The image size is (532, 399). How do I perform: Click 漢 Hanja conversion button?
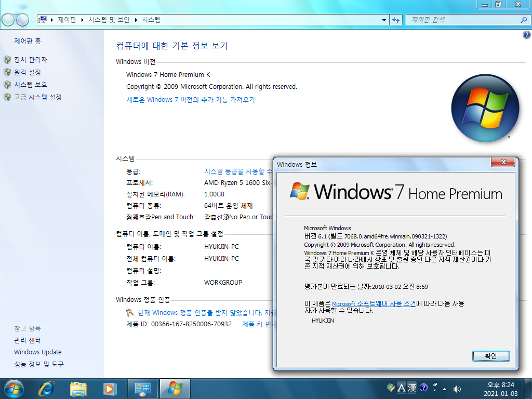tap(412, 388)
